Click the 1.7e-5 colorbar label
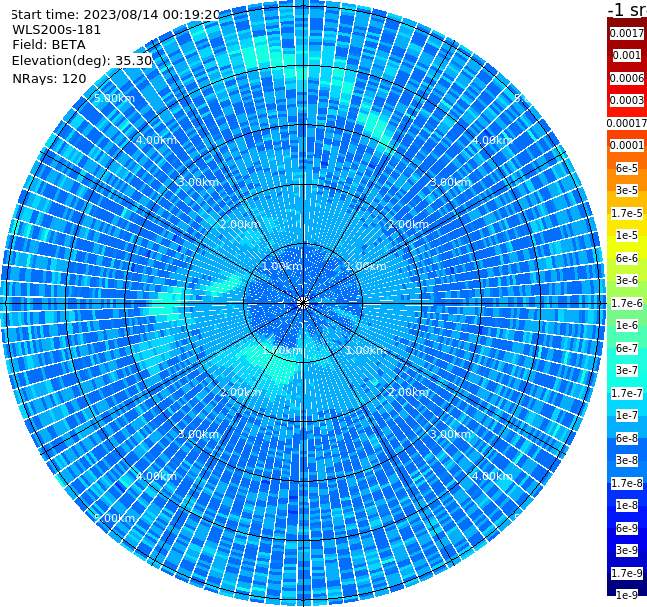The image size is (647, 607). 627,213
